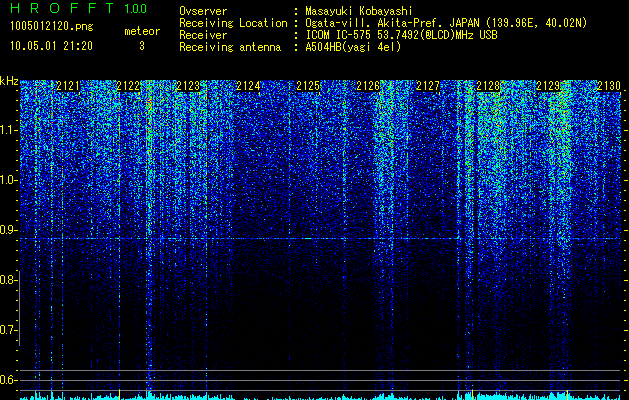Click the Receiving antenna label
The width and height of the screenshot is (629, 400).
(x=230, y=47)
